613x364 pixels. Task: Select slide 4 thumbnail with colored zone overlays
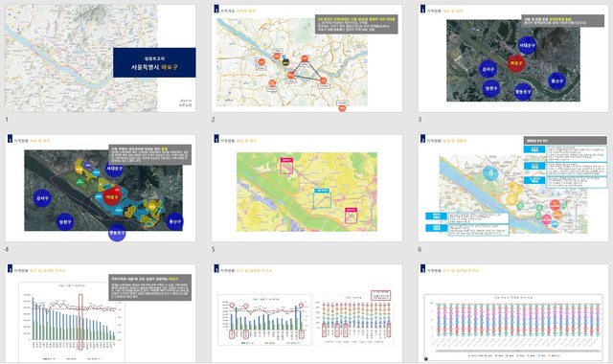[x=100, y=188]
